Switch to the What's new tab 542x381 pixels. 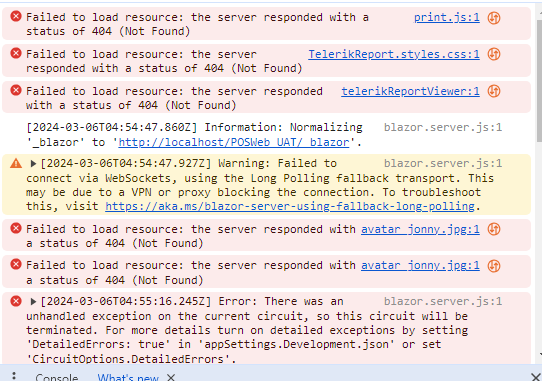click(x=128, y=377)
